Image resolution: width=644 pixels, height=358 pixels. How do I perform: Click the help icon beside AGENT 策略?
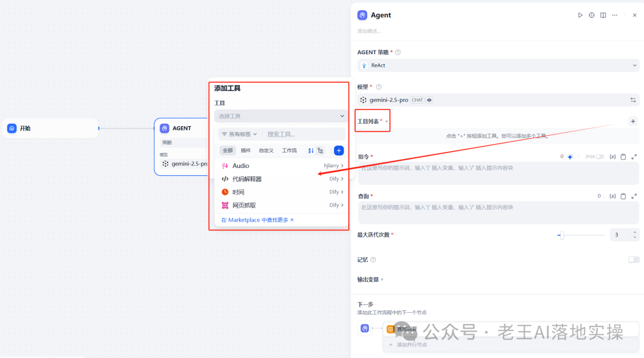[x=398, y=52]
